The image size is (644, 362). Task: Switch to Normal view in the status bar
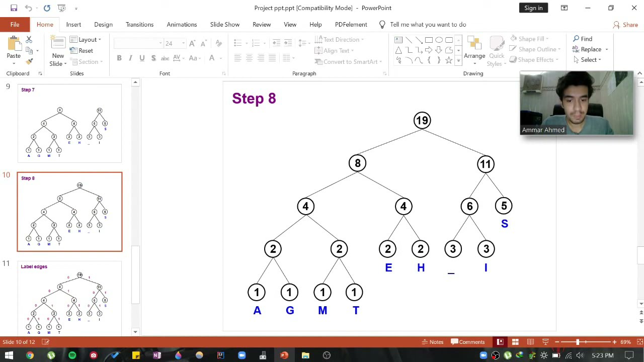coord(500,342)
